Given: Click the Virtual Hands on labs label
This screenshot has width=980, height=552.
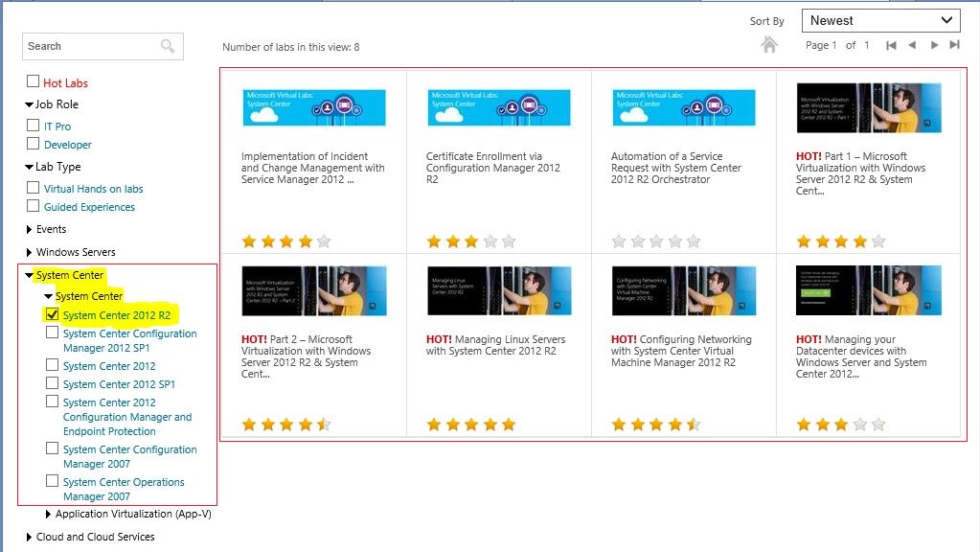Looking at the screenshot, I should [93, 189].
